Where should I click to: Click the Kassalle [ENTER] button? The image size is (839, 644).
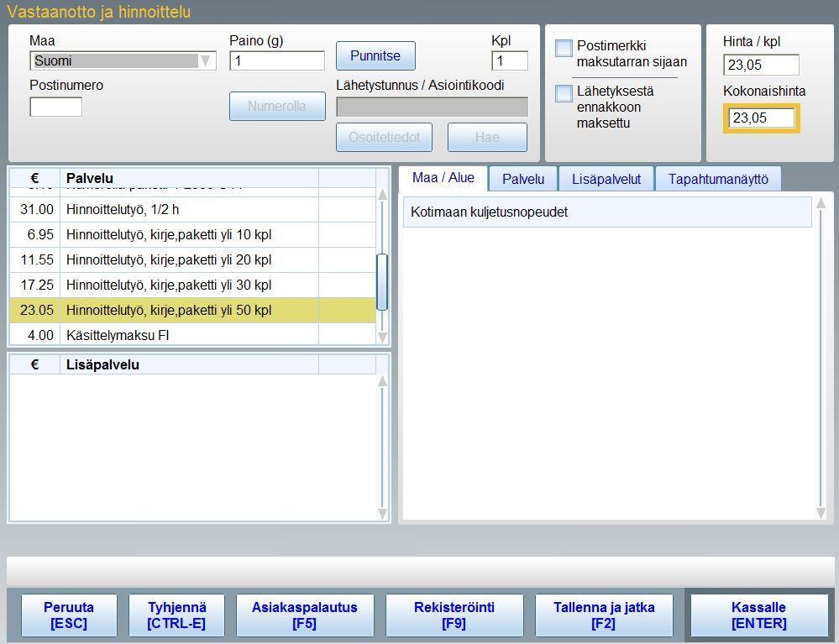click(759, 615)
